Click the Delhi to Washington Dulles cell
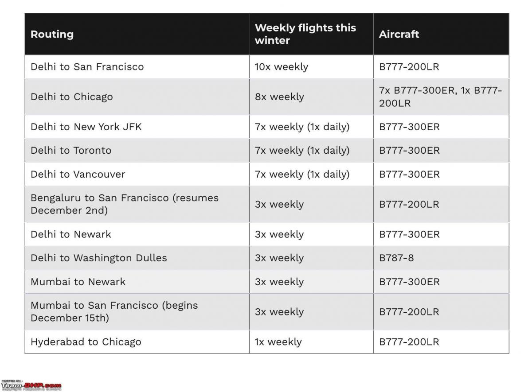Viewport: 532px width, 392px height. (137, 258)
